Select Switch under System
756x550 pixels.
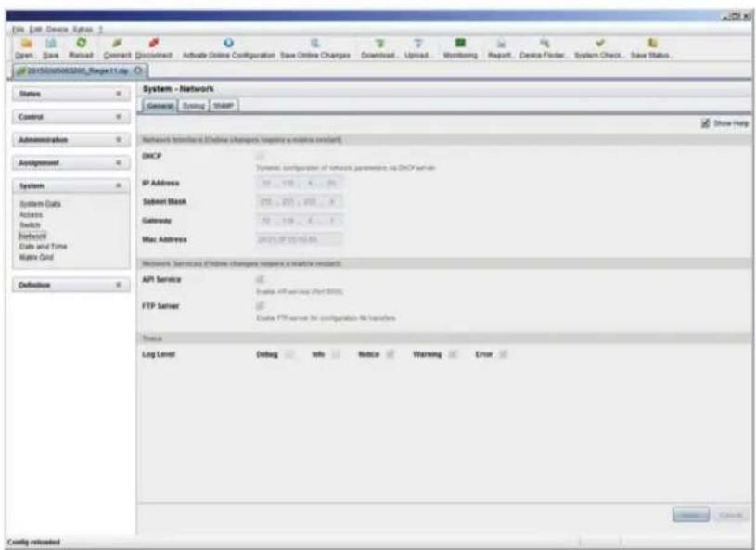tap(30, 225)
